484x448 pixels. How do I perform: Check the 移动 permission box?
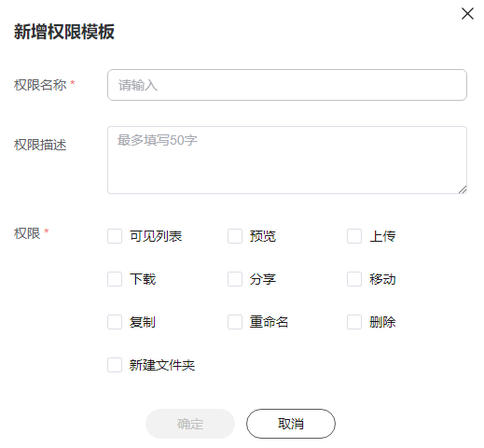(354, 279)
